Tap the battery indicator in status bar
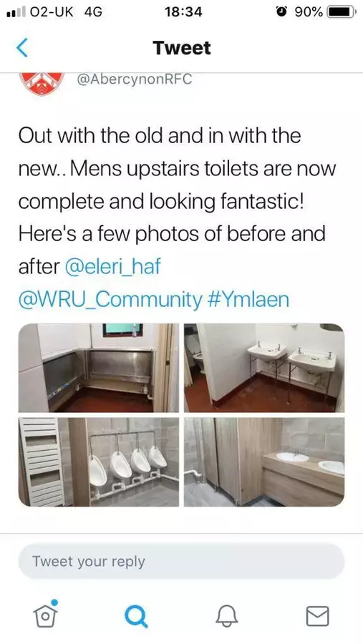The width and height of the screenshot is (363, 644). 342,12
